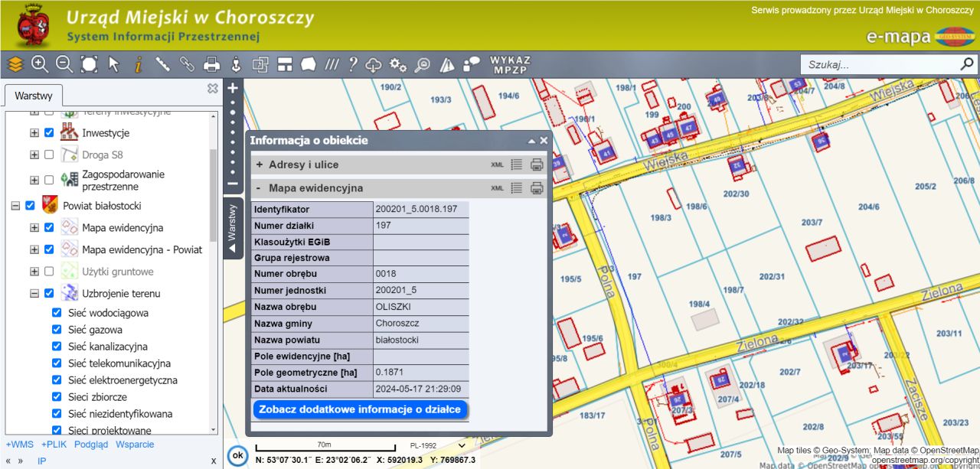Activate the zoom in magnifier tool
Viewport: 980px width, 469px height.
(x=40, y=64)
